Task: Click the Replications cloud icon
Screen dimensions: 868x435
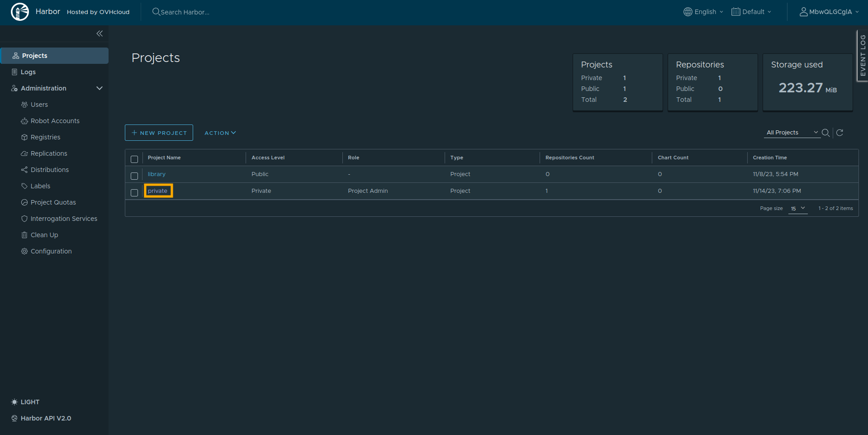Action: tap(24, 153)
